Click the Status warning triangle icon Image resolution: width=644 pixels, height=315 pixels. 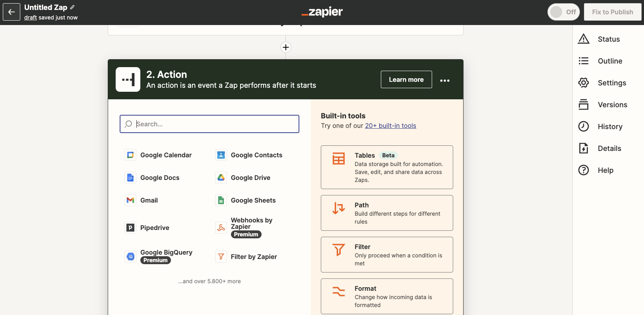click(x=584, y=39)
